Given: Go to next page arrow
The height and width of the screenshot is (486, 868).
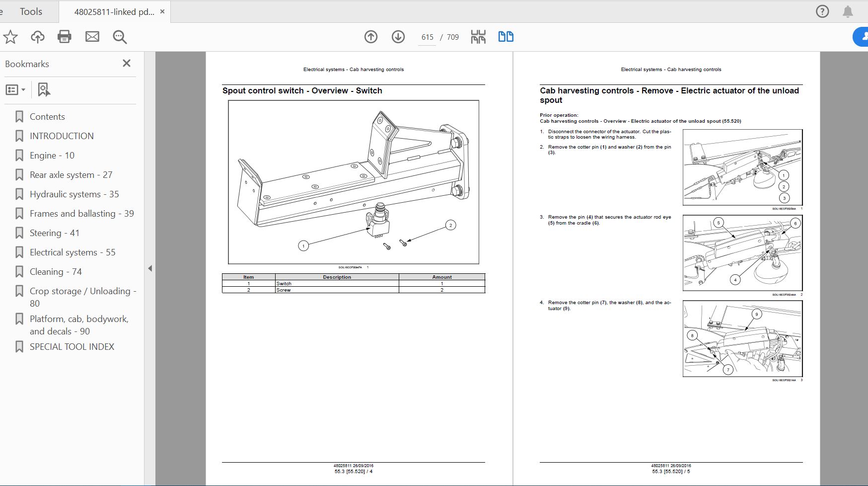Looking at the screenshot, I should click(x=398, y=37).
